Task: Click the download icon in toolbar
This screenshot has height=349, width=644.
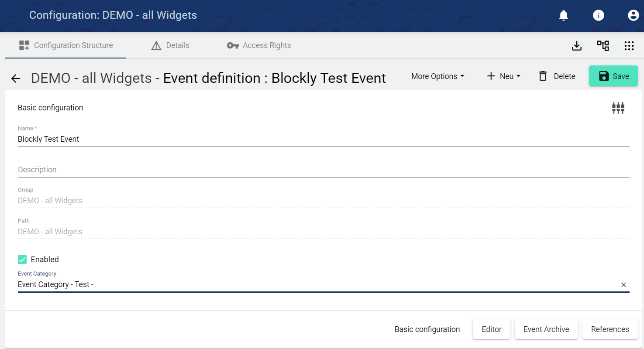Action: tap(577, 46)
